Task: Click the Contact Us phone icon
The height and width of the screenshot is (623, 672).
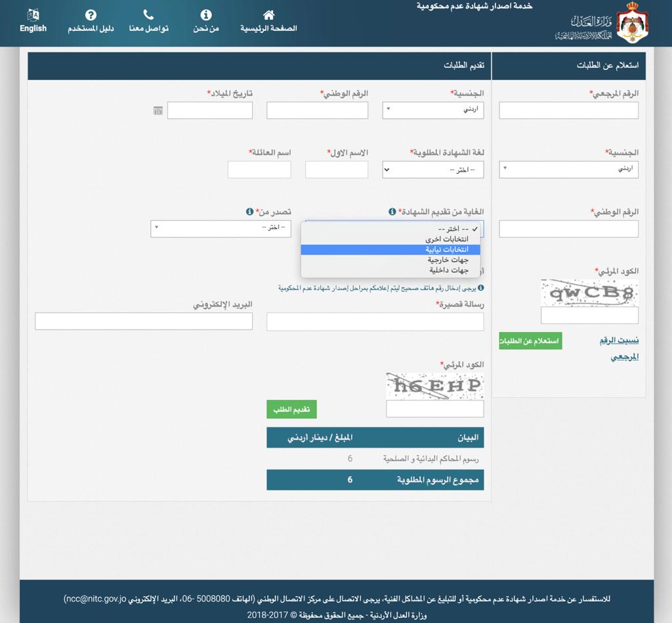Action: (x=148, y=15)
